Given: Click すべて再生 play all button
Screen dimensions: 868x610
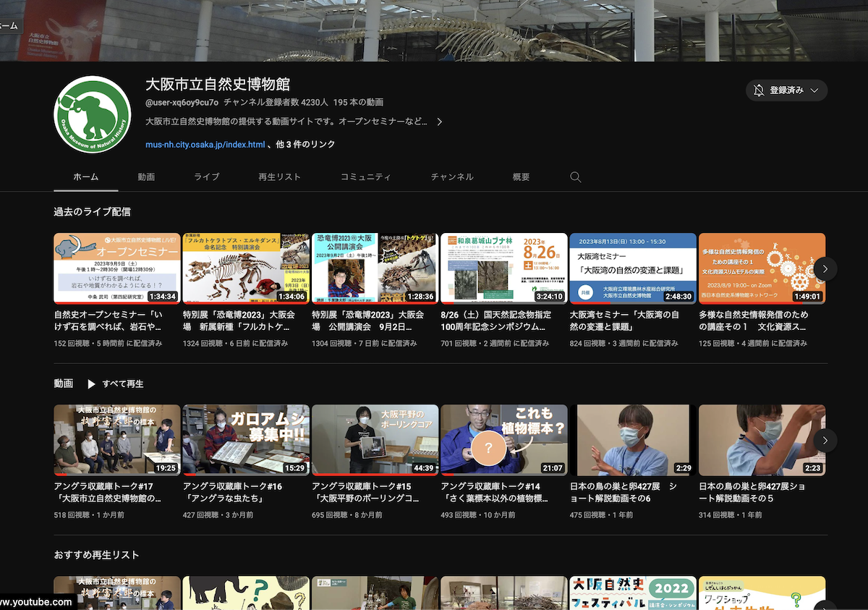Looking at the screenshot, I should [x=123, y=384].
